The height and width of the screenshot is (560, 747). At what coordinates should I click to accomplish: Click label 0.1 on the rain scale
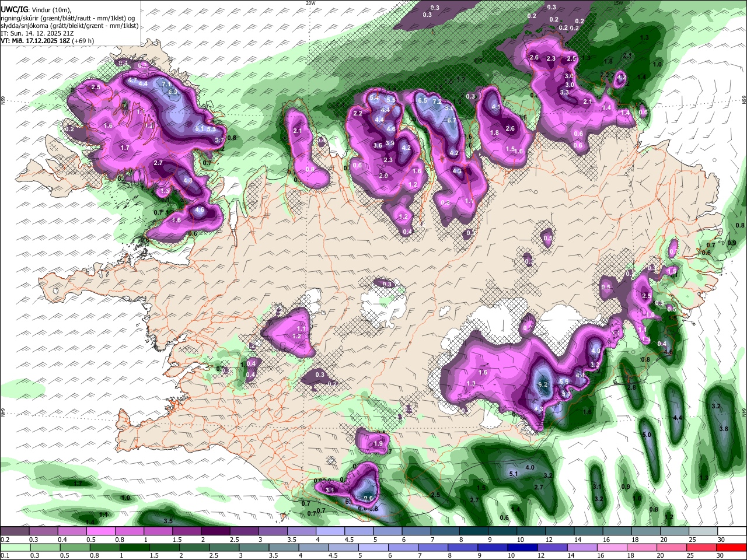[5, 555]
